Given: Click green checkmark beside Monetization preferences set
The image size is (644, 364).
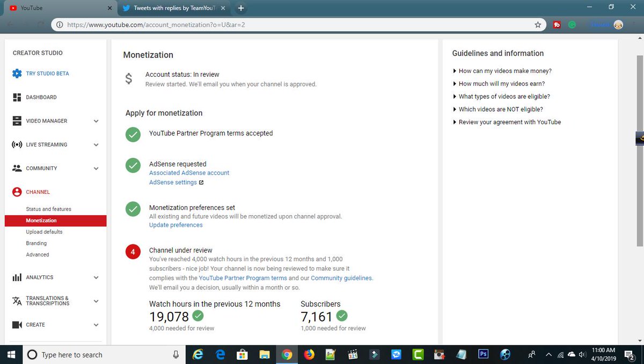Looking at the screenshot, I should (x=133, y=209).
